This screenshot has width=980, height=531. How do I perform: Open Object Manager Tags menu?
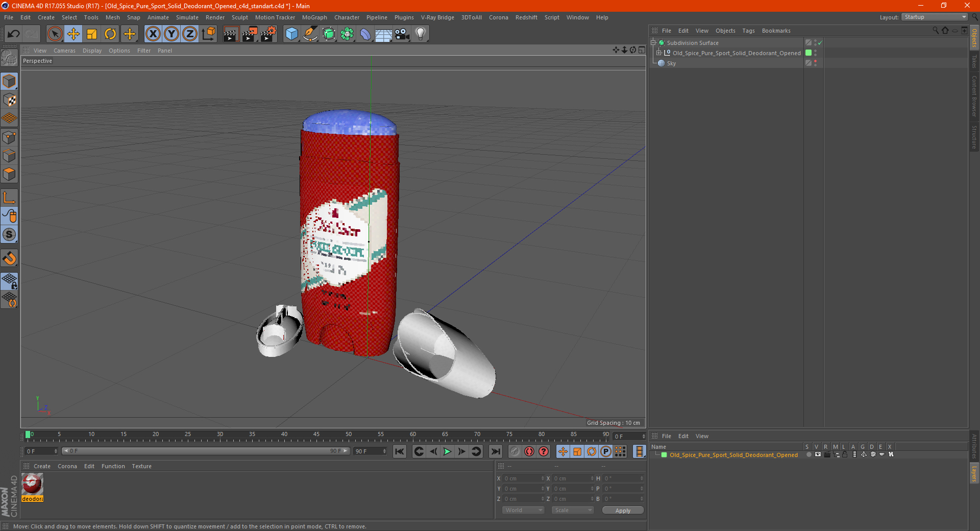[748, 31]
